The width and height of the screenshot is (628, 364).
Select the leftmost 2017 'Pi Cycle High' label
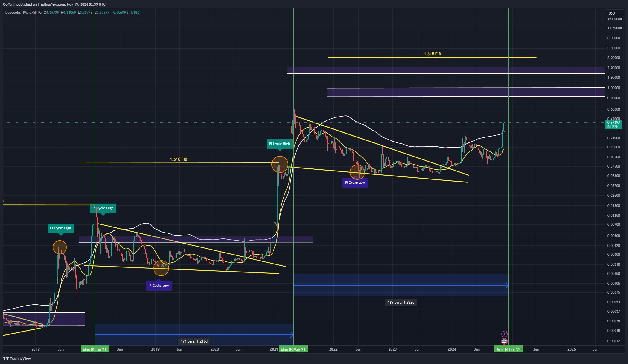[60, 228]
